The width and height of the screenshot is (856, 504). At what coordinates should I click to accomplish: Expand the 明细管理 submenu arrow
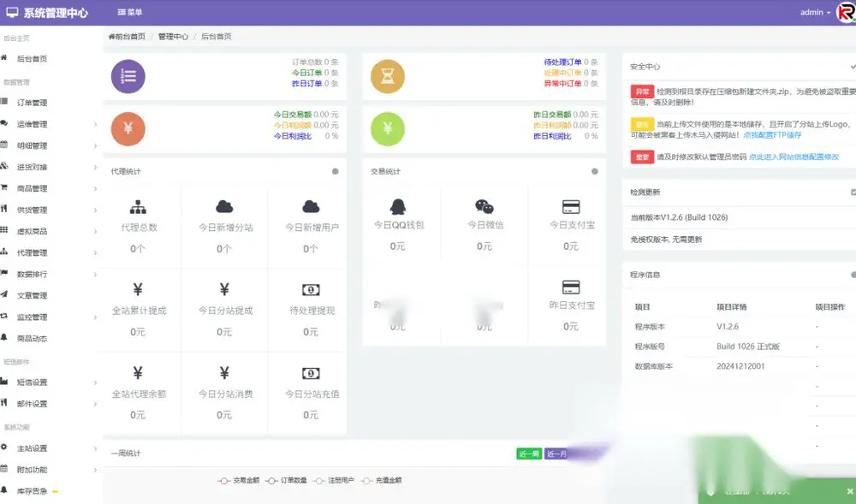[95, 145]
